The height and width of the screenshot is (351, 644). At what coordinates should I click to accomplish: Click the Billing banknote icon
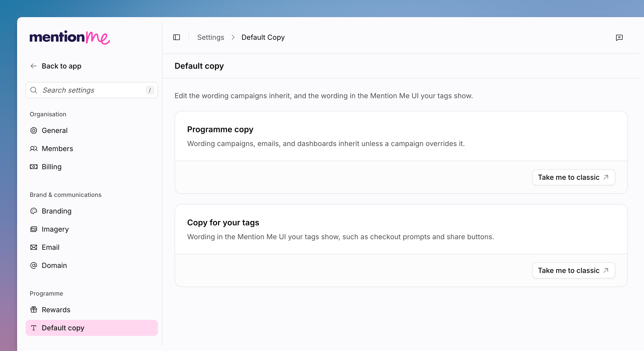tap(34, 167)
